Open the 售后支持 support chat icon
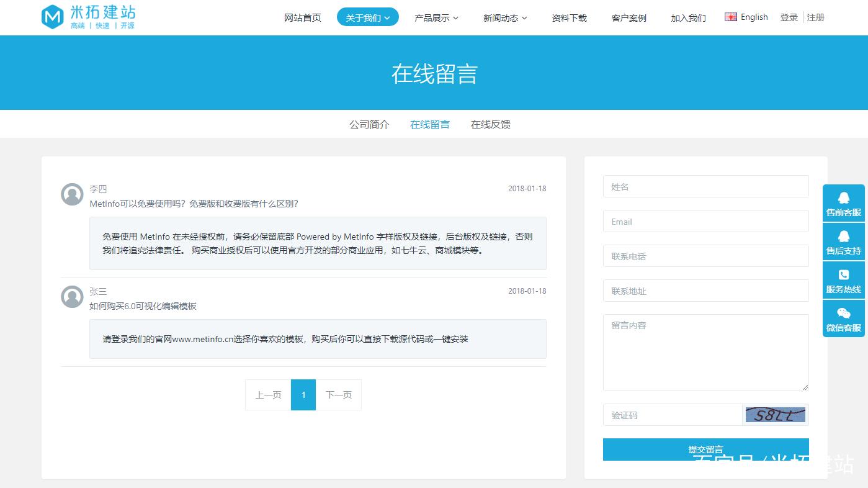 tap(843, 241)
